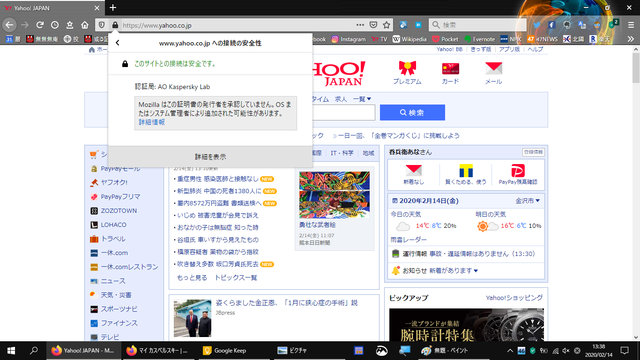
Task: Click the Twitter toolbar extension icon
Action: coord(537,25)
